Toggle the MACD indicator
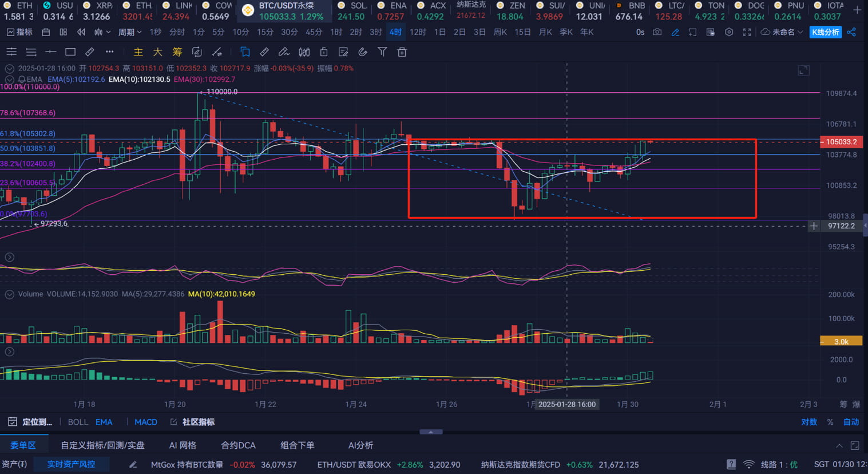The image size is (868, 474). (x=146, y=422)
